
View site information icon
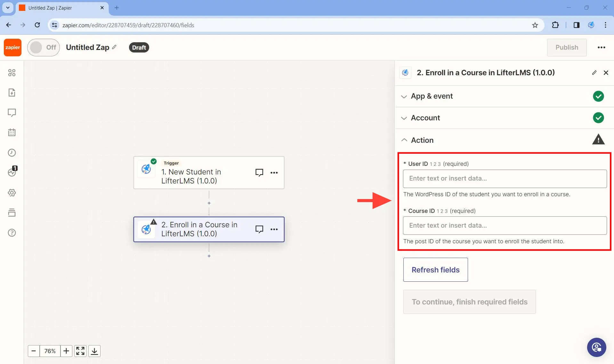pyautogui.click(x=54, y=25)
